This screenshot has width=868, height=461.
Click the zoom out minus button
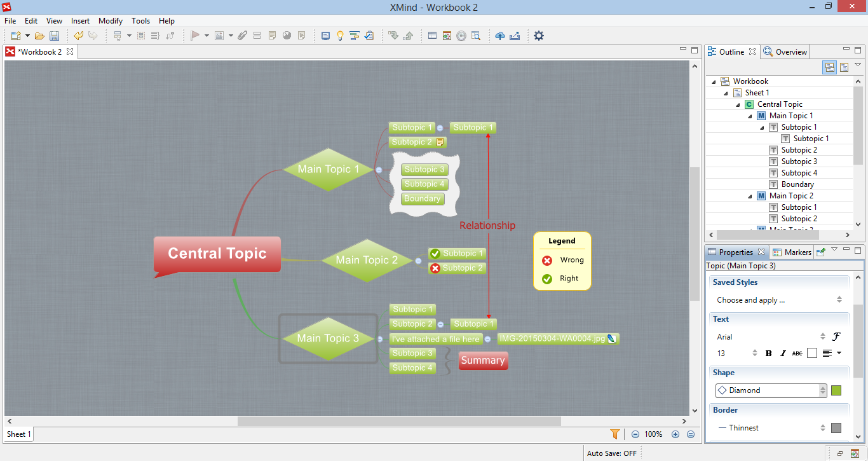tap(635, 434)
